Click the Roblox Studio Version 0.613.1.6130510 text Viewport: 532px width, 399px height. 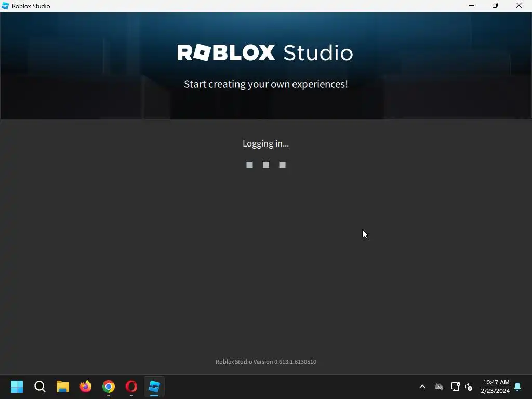[x=266, y=362]
